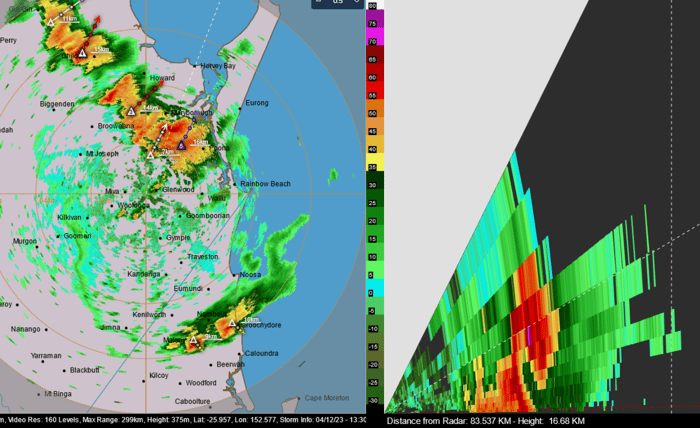Screen dimensions: 700x428
Task: Click the Rainbow Beach town label
Action: 265,183
